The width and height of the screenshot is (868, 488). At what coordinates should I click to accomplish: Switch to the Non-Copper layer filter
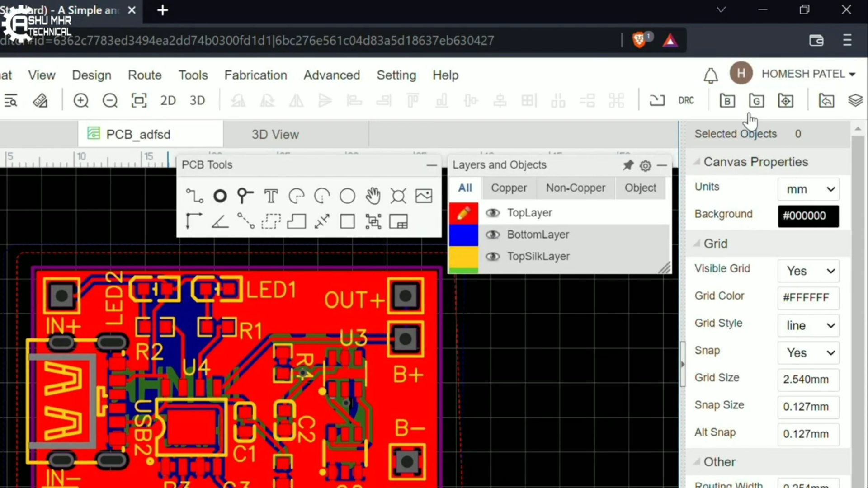tap(576, 188)
